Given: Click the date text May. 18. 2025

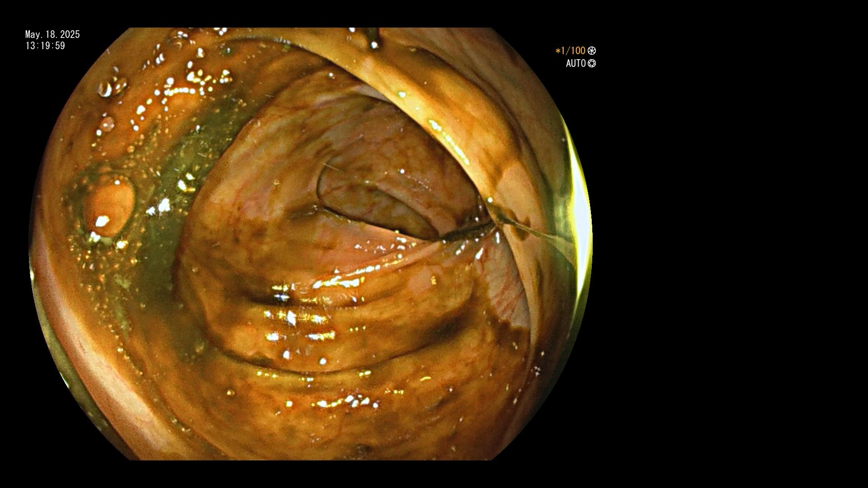Looking at the screenshot, I should pos(52,34).
